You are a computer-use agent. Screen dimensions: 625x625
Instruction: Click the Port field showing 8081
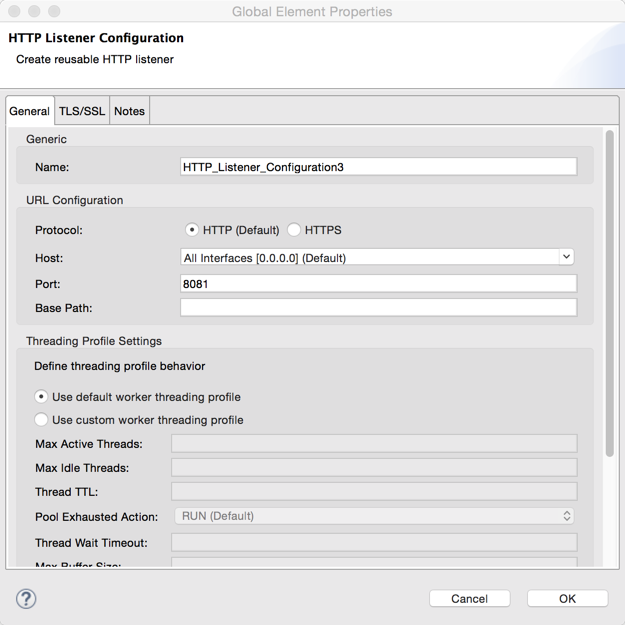tap(378, 284)
